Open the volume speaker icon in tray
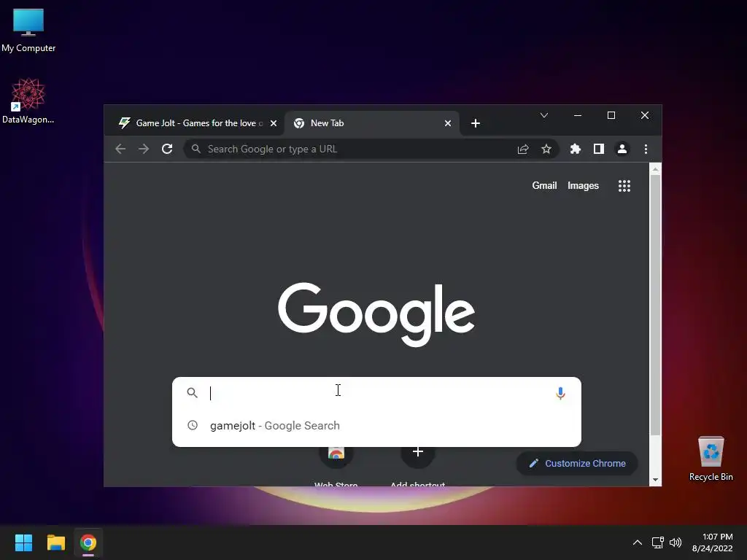 tap(675, 542)
